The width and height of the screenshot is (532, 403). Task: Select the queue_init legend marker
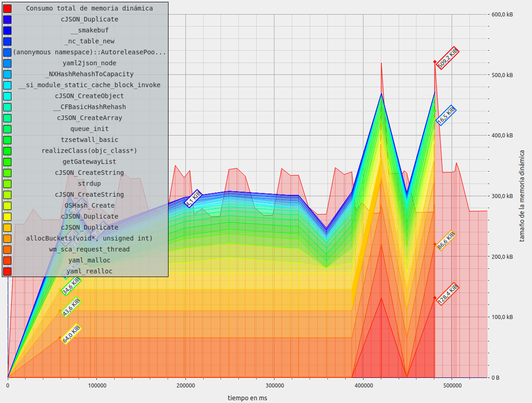coord(7,129)
